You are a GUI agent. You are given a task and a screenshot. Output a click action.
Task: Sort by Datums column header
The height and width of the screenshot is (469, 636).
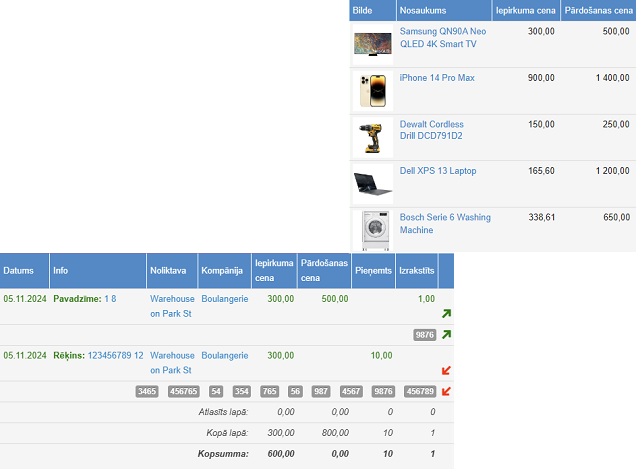[x=24, y=271]
